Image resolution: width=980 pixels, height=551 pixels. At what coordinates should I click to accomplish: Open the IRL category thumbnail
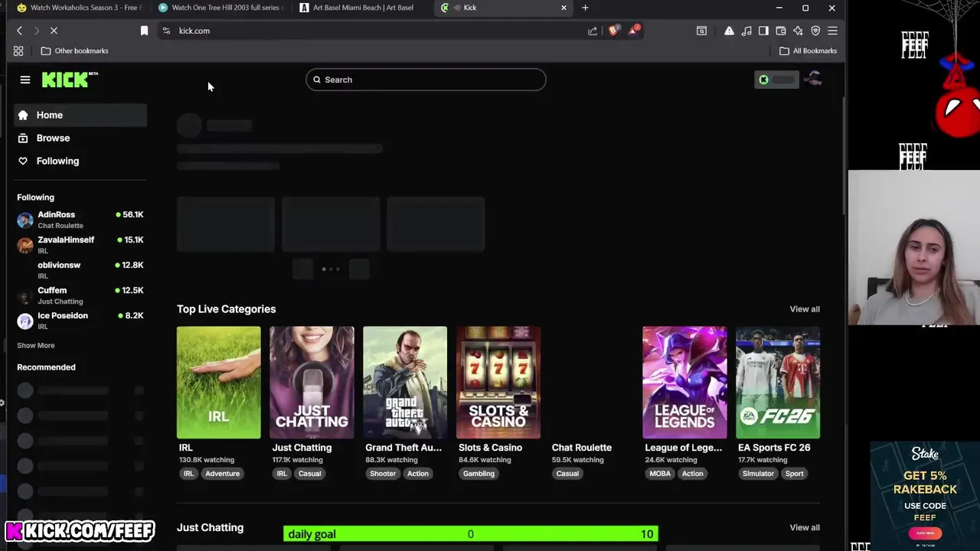point(218,383)
